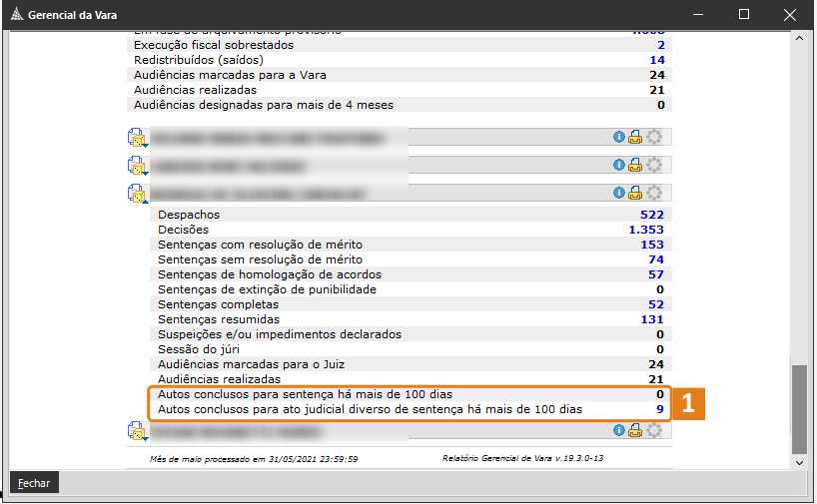Click the print icon on the bottom judge row
Viewport: 817px width, 504px height.
pyautogui.click(x=635, y=431)
